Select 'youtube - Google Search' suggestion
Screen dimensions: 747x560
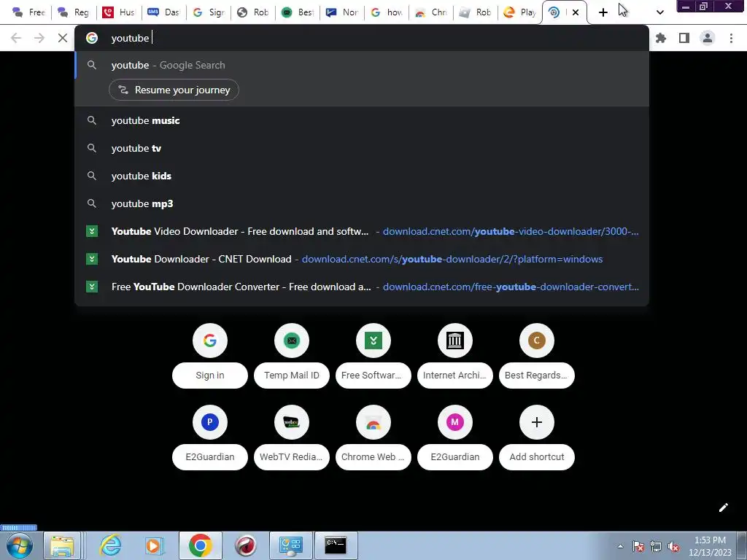[x=362, y=65]
